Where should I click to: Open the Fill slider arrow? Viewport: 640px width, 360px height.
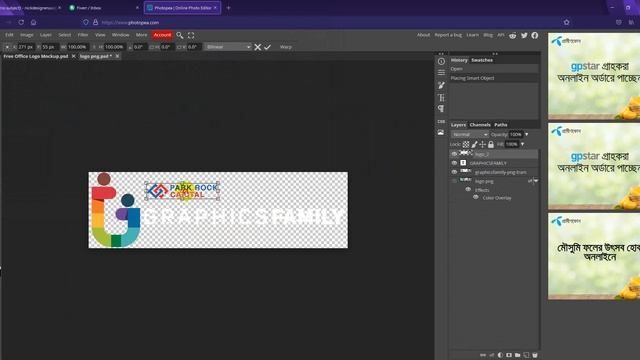click(522, 144)
